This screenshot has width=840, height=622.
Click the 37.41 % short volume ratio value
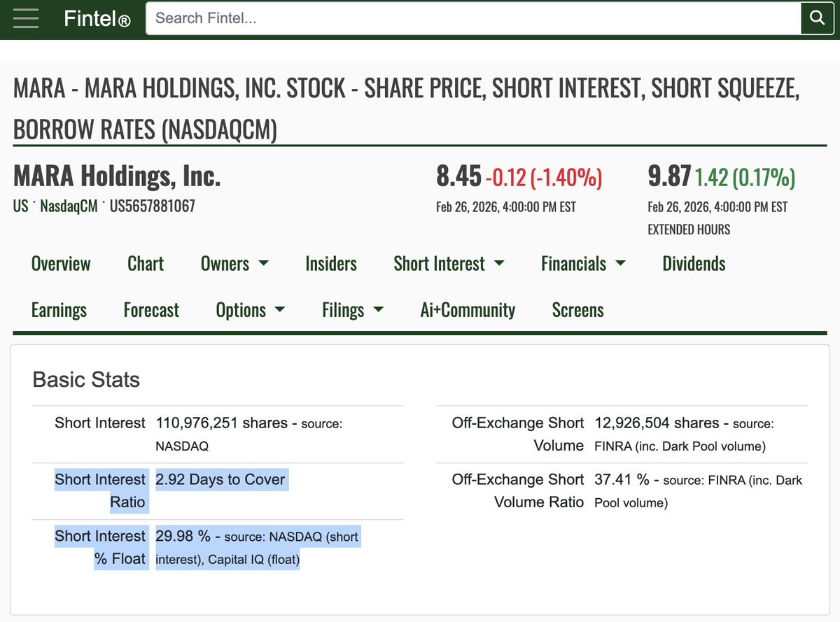coord(622,480)
